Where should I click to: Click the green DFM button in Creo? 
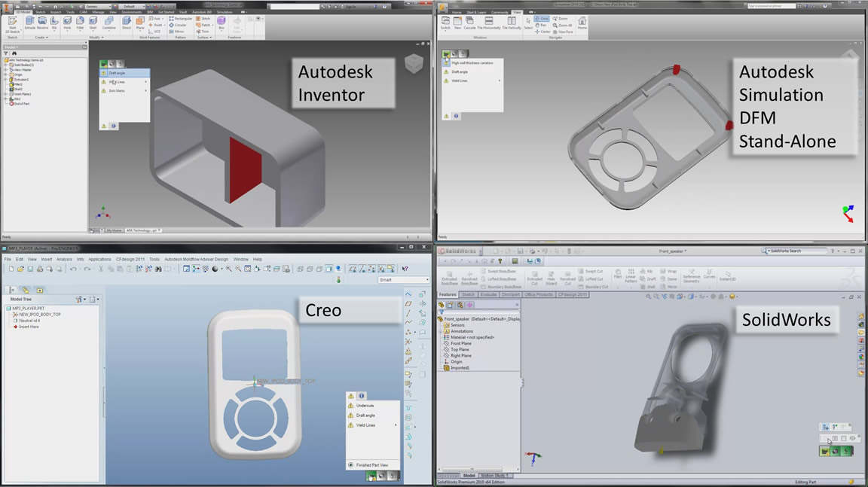(371, 476)
